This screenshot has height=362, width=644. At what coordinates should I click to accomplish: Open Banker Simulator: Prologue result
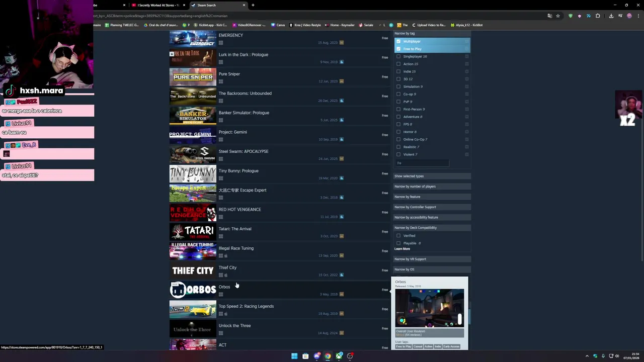(279, 116)
